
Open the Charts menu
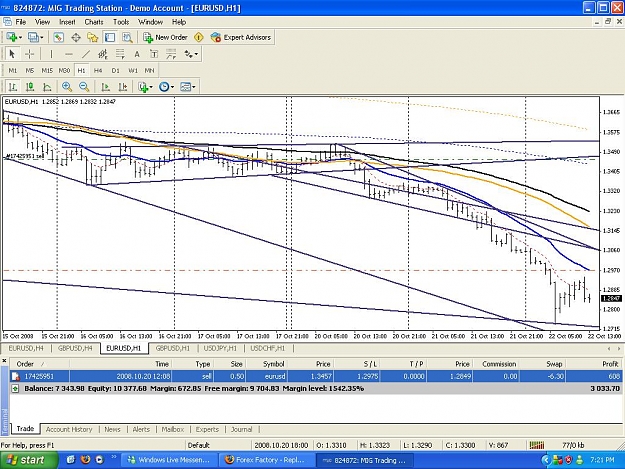[94, 22]
